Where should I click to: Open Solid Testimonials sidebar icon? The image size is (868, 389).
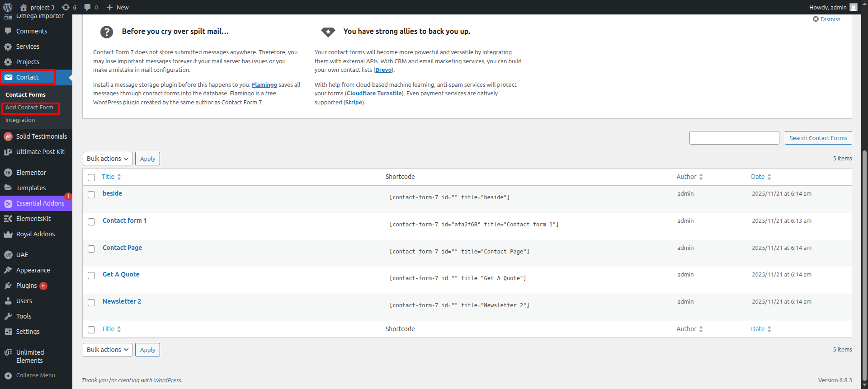(x=8, y=136)
